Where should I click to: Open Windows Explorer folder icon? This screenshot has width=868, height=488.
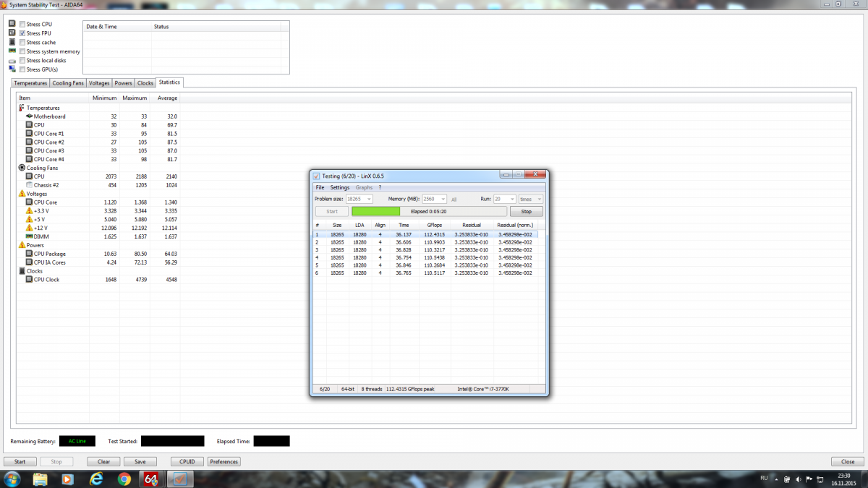41,479
